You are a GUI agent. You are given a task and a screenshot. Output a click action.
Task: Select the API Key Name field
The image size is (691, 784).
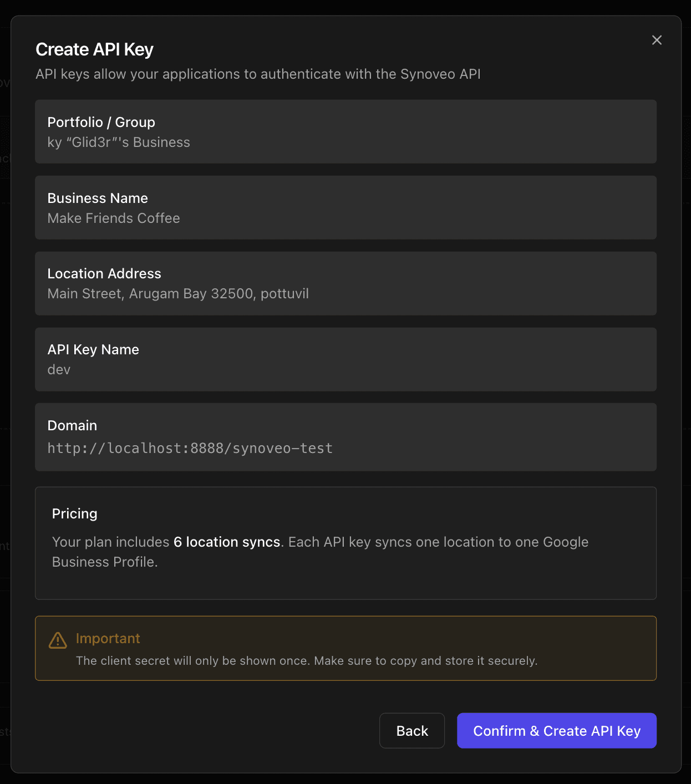tap(345, 359)
